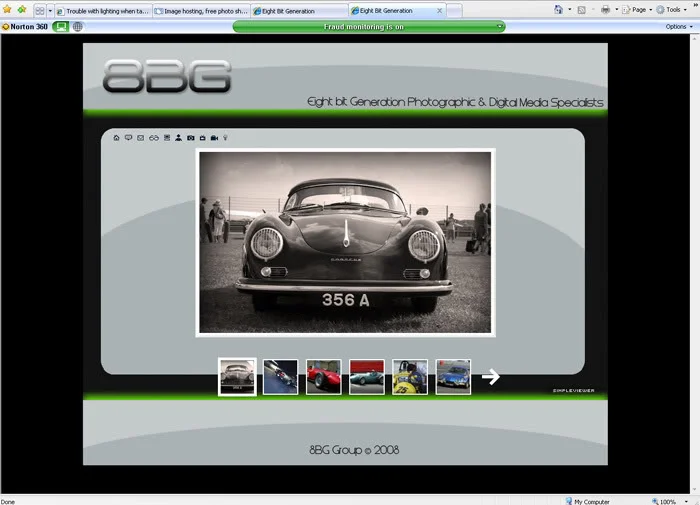Click the page vertical scrollbar
The height and width of the screenshot is (505, 700).
695,263
